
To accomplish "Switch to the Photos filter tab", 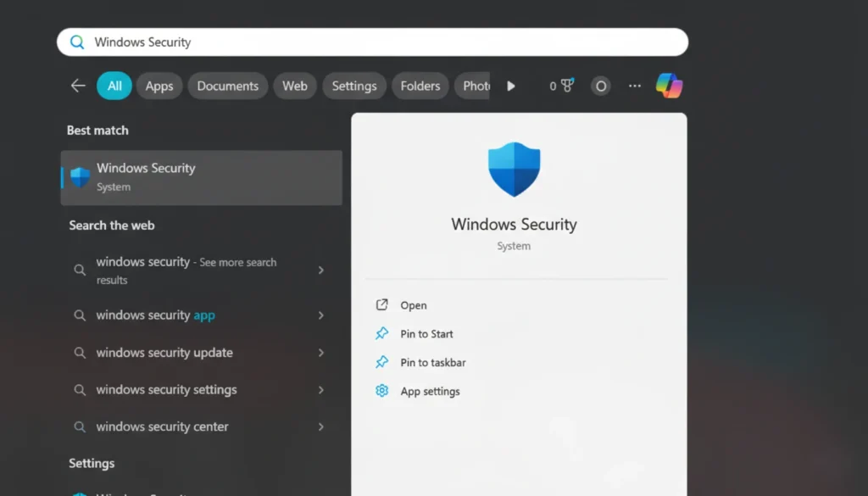I will click(x=472, y=86).
